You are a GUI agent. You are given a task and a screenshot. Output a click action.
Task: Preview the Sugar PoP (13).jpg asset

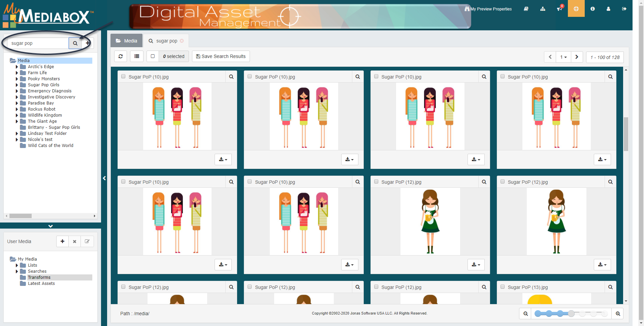611,287
